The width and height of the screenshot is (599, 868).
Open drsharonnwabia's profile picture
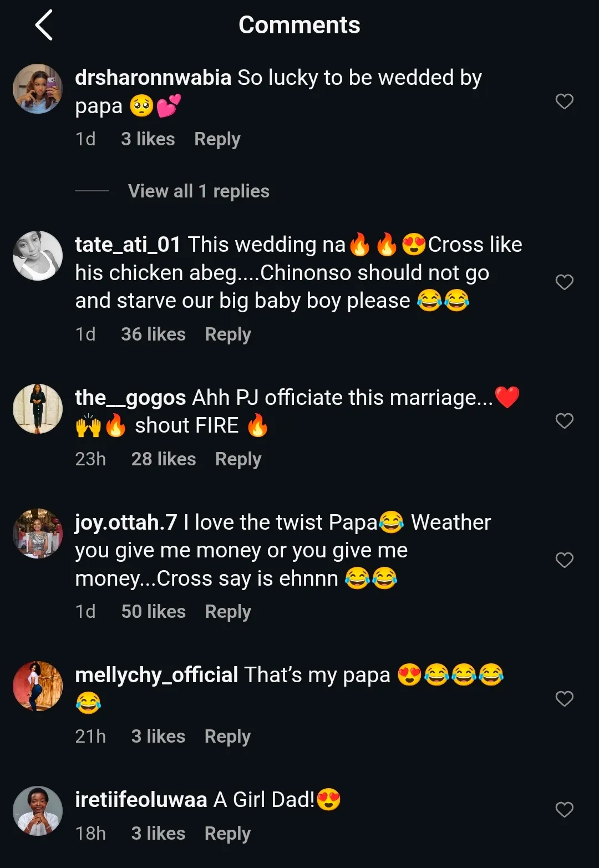(x=38, y=89)
